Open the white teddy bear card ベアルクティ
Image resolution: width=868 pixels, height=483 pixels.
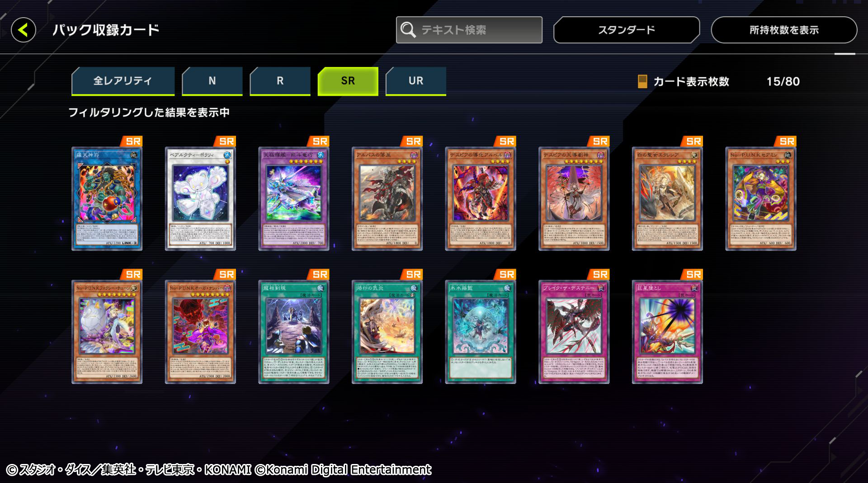coord(200,199)
